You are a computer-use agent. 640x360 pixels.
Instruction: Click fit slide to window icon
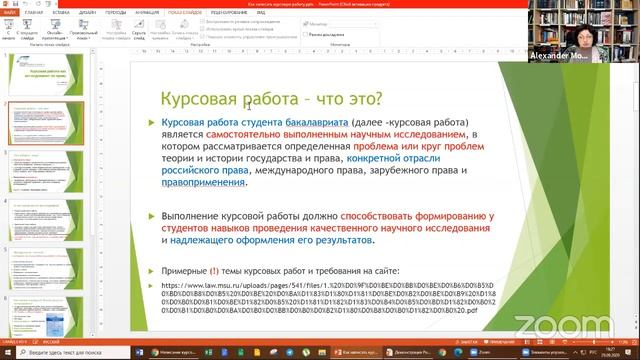[634, 342]
